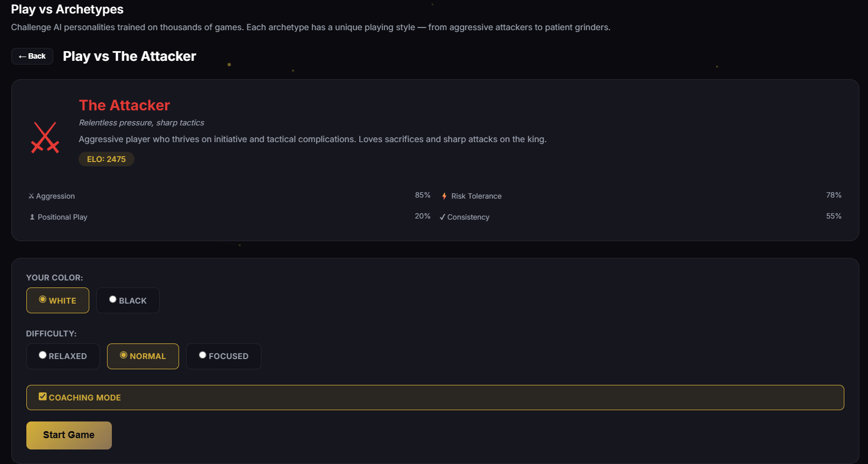
Task: Choose Relaxed difficulty
Action: click(63, 356)
